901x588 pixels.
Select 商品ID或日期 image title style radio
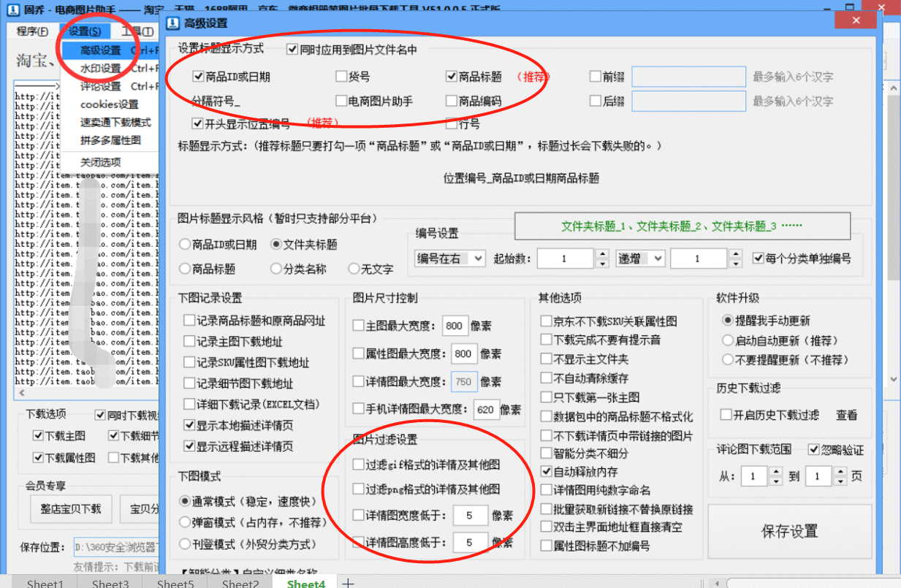(218, 244)
